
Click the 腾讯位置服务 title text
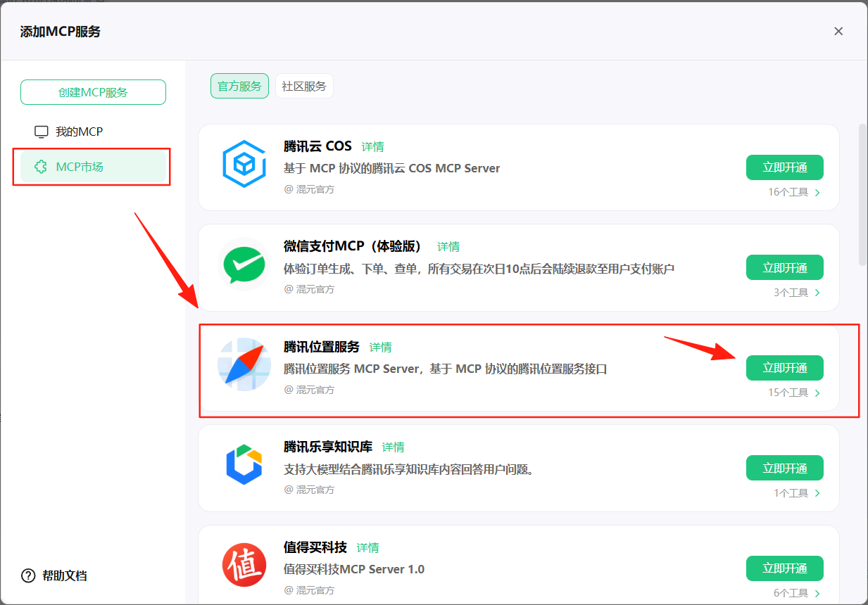[x=322, y=347]
